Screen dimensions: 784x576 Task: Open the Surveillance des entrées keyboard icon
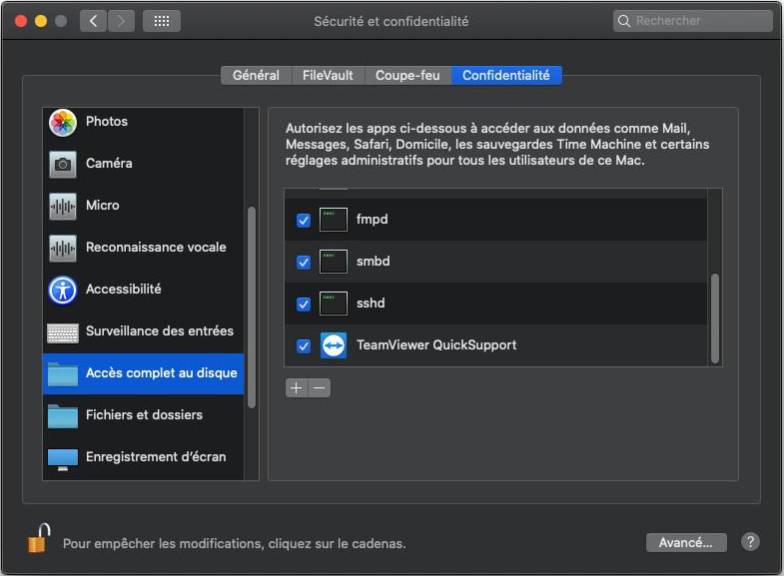[x=62, y=332]
